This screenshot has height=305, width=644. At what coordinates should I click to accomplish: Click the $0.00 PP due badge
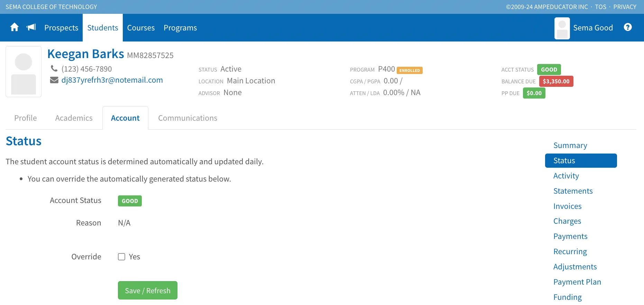[x=534, y=93]
